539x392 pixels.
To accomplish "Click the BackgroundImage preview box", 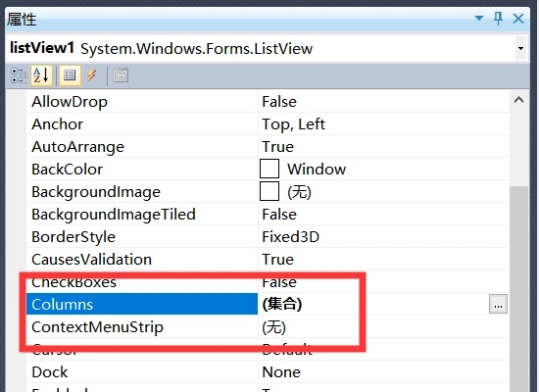I will tap(269, 191).
